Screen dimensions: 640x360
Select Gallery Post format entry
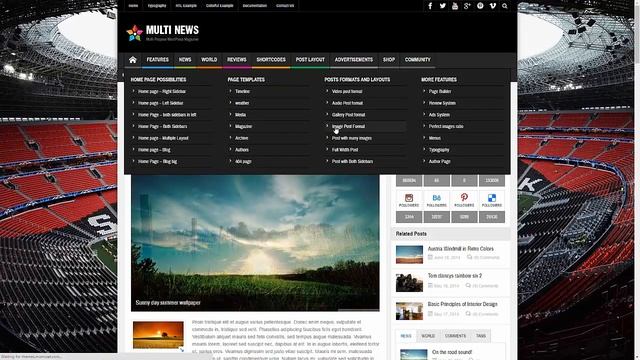point(349,115)
